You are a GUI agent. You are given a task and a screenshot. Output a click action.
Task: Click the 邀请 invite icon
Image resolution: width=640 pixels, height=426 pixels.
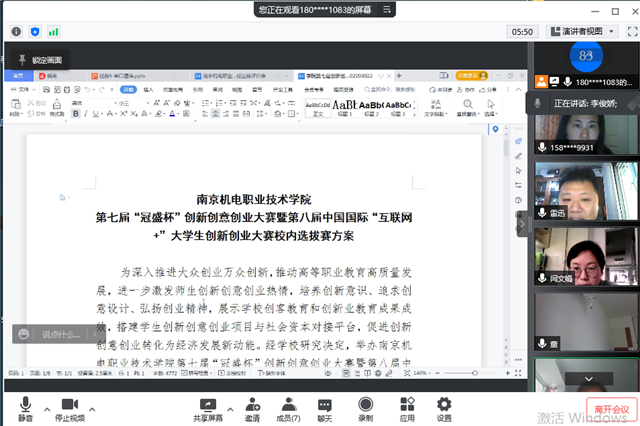[252, 403]
